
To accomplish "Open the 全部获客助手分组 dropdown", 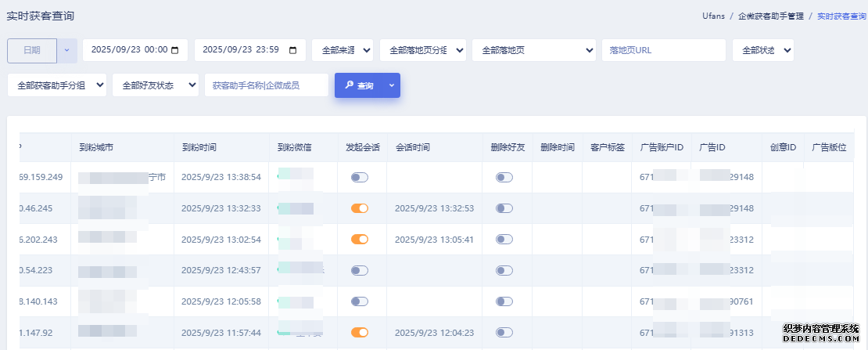I will click(x=56, y=85).
